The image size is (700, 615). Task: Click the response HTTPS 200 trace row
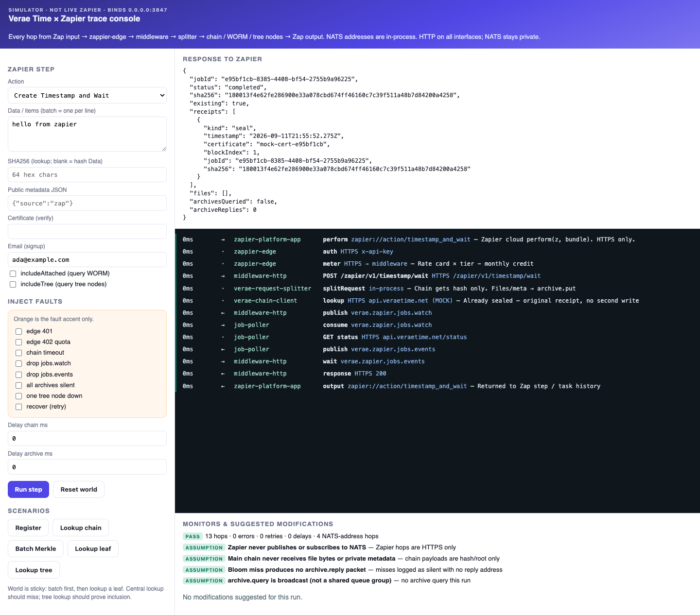pos(437,374)
